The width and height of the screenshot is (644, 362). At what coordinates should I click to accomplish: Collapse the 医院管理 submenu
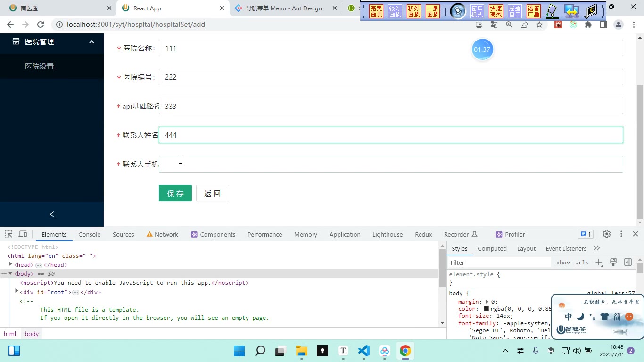91,41
